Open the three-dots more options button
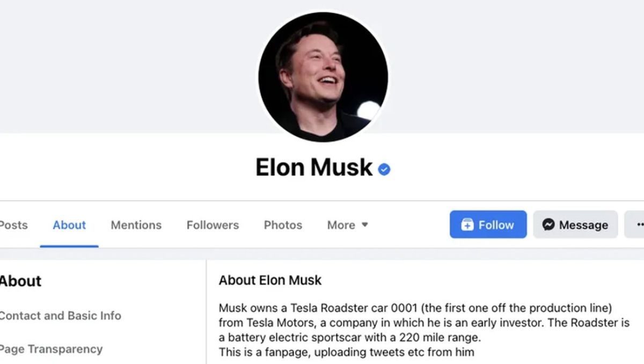 point(636,224)
